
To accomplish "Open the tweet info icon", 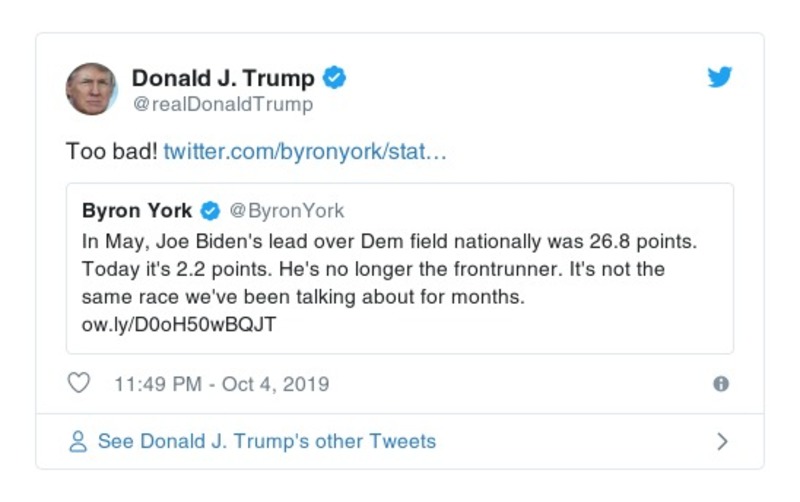I will point(721,384).
